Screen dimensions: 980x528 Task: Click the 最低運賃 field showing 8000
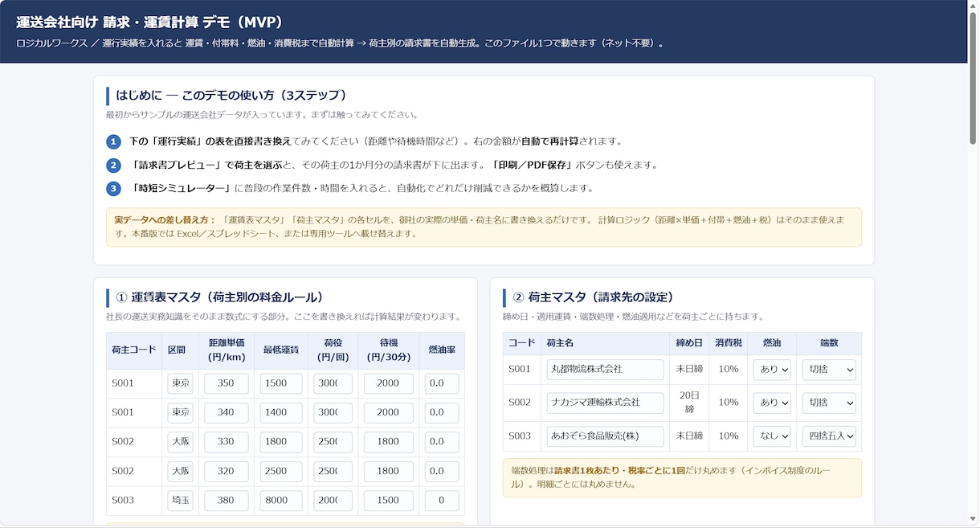[281, 501]
